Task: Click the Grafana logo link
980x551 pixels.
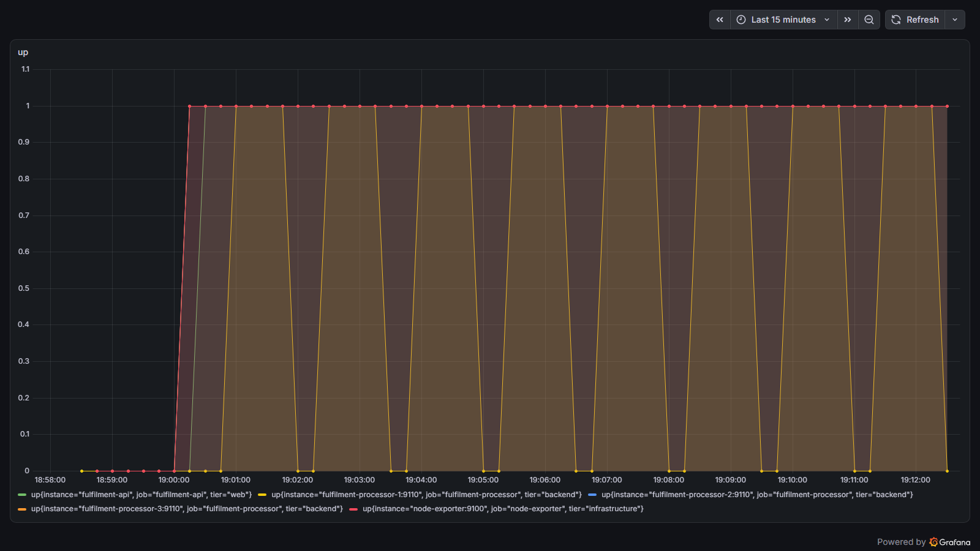Action: pyautogui.click(x=950, y=542)
